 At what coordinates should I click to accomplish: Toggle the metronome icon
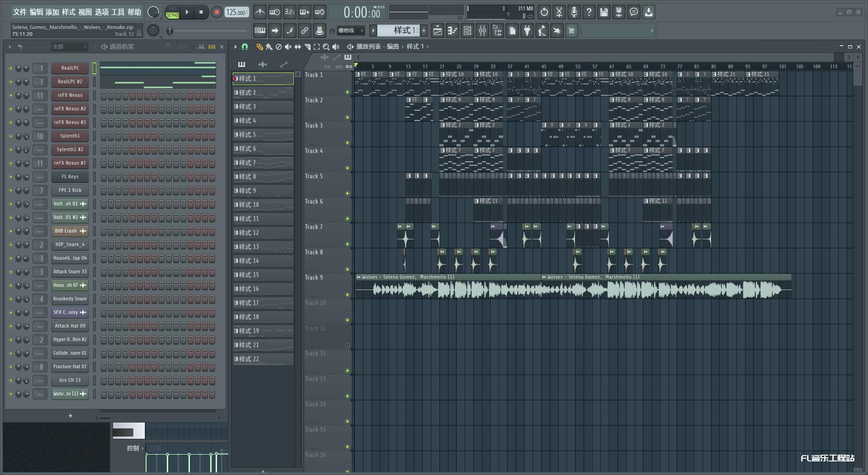click(x=259, y=12)
